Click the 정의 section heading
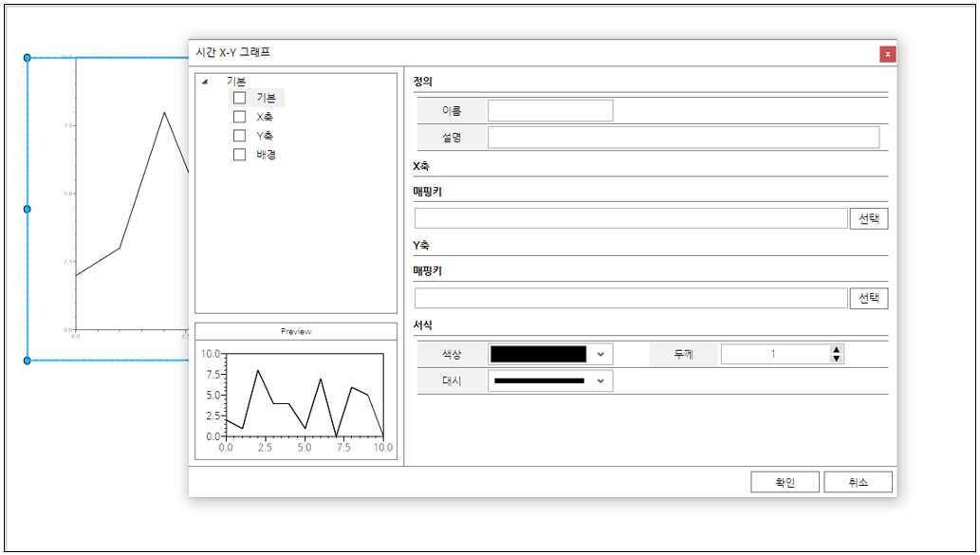Image resolution: width=980 pixels, height=555 pixels. click(422, 82)
